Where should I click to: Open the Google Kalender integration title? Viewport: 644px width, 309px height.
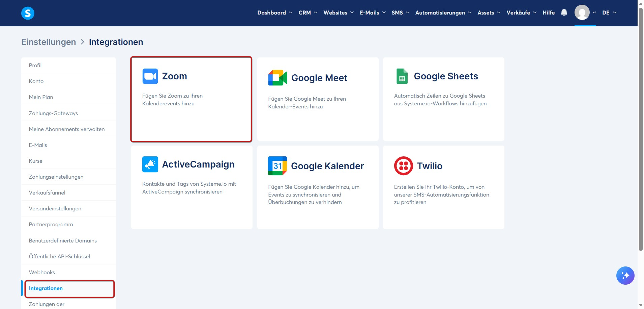pyautogui.click(x=327, y=166)
